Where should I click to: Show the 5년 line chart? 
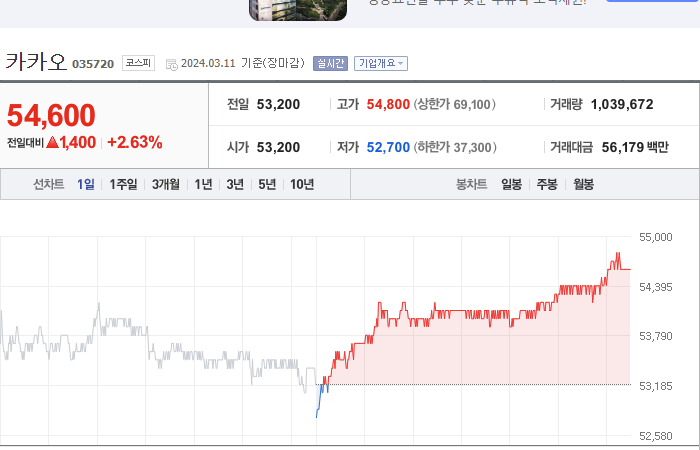[x=267, y=184]
